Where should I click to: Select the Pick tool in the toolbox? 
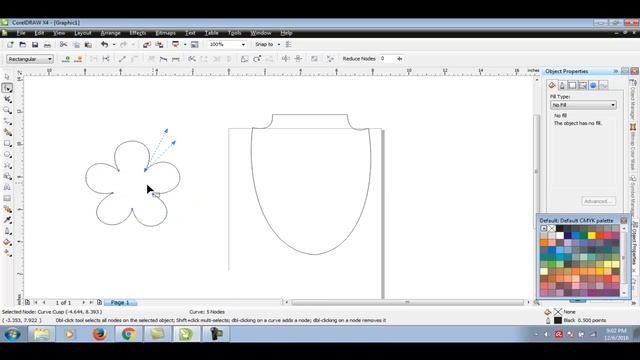(7, 77)
